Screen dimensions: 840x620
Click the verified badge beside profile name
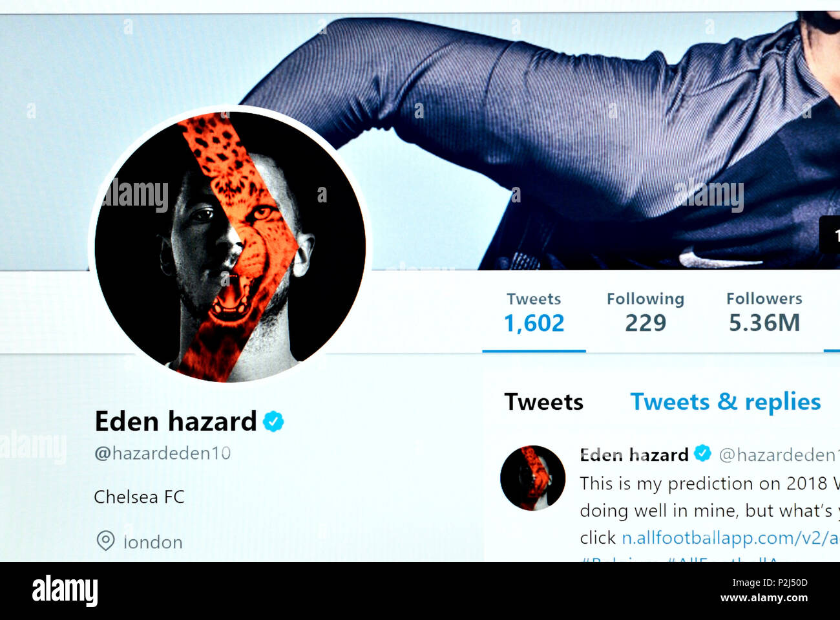pyautogui.click(x=273, y=422)
